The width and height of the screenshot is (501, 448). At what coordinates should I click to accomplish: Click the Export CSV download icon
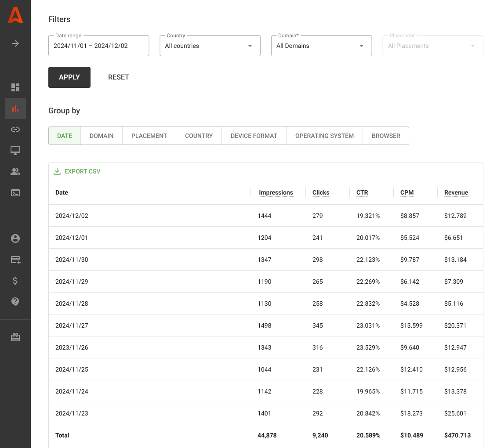[x=57, y=171]
